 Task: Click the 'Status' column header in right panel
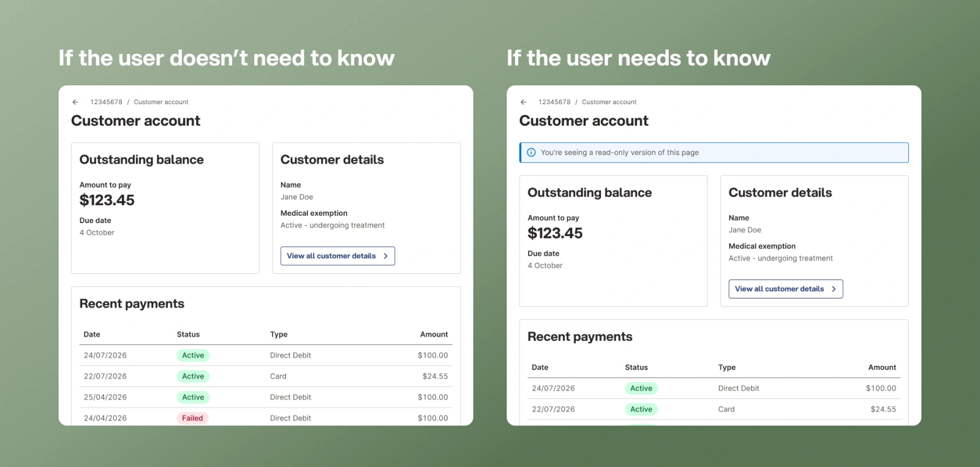tap(636, 368)
